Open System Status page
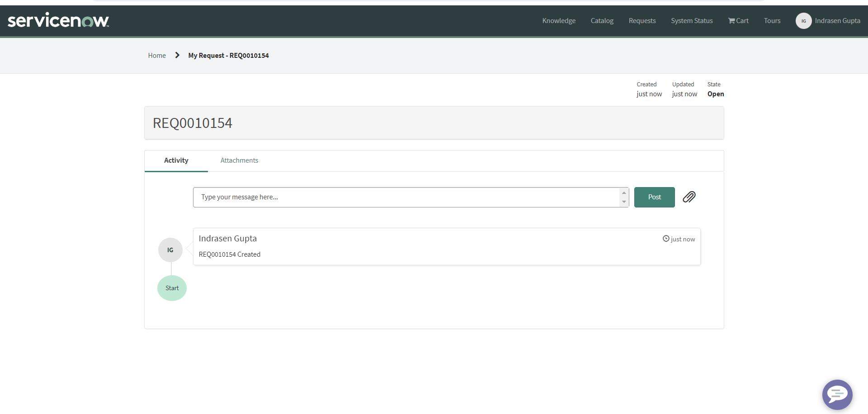This screenshot has height=414, width=868. click(692, 21)
